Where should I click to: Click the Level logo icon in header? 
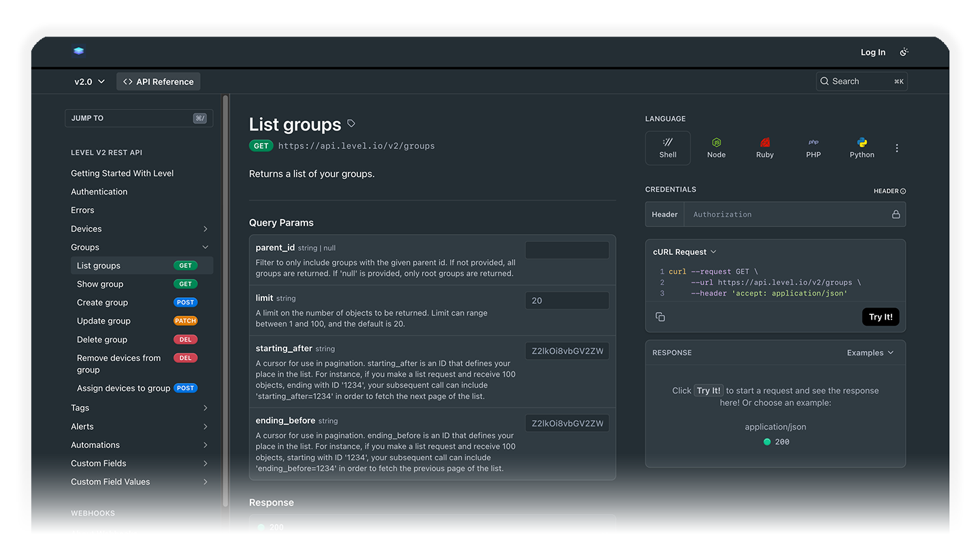tap(79, 51)
